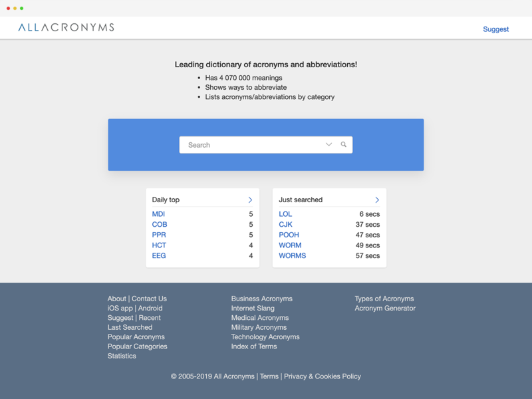Click the Recent footer link

coord(150,318)
